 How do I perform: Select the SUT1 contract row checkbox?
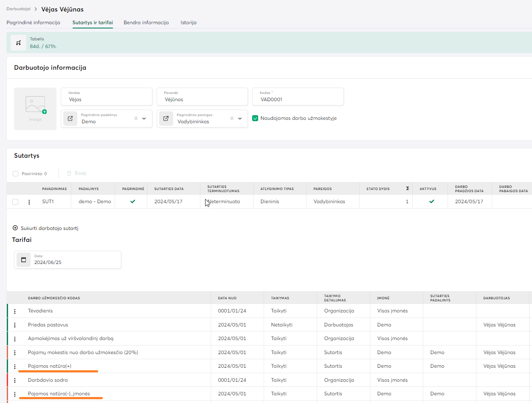coord(15,202)
